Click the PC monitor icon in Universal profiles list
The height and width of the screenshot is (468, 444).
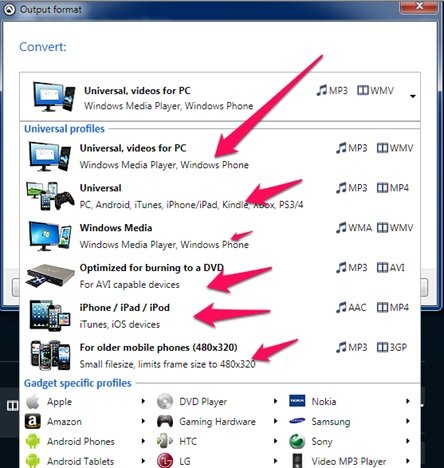pyautogui.click(x=50, y=156)
